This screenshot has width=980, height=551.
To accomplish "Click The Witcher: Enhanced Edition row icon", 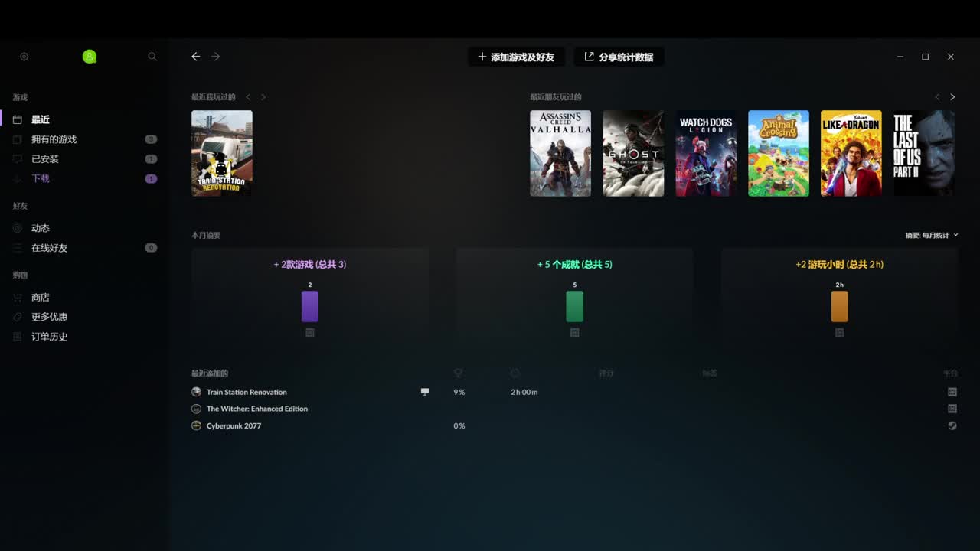I will (x=197, y=409).
